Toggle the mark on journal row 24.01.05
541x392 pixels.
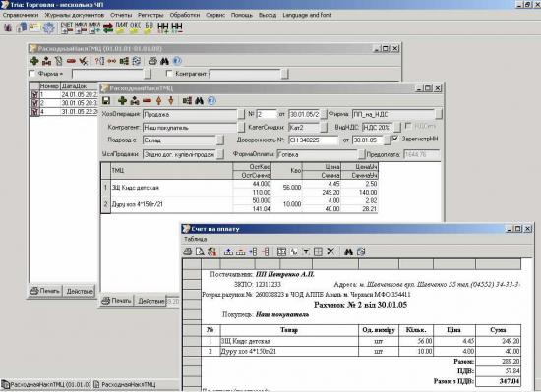coord(34,94)
